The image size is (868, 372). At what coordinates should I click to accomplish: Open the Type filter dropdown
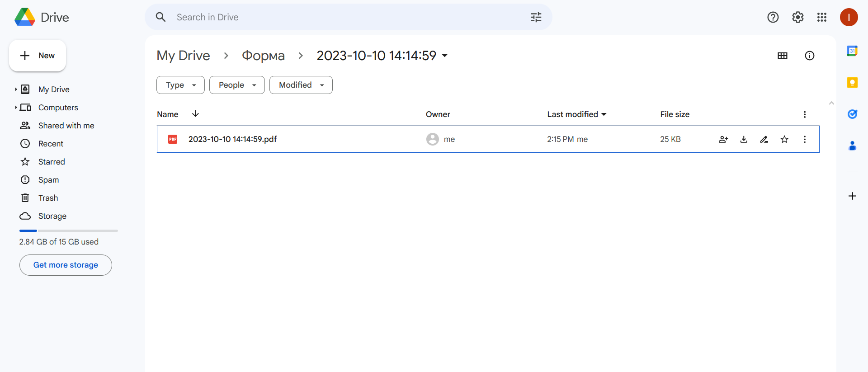click(180, 85)
